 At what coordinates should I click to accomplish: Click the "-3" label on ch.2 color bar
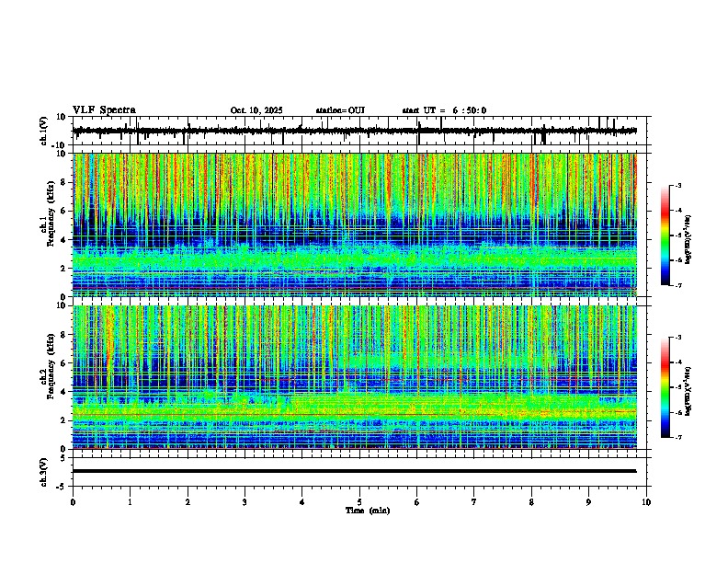coord(677,338)
